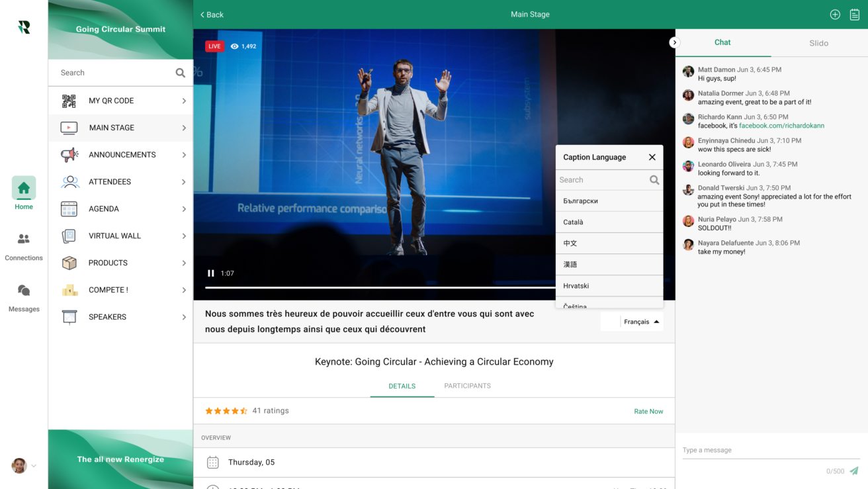Click the Main Stage video icon
The width and height of the screenshot is (868, 489).
tap(69, 128)
